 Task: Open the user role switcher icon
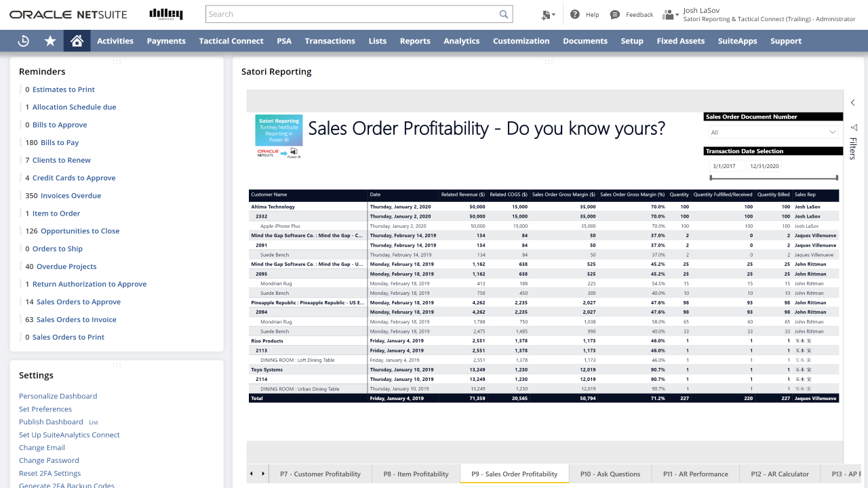(670, 14)
